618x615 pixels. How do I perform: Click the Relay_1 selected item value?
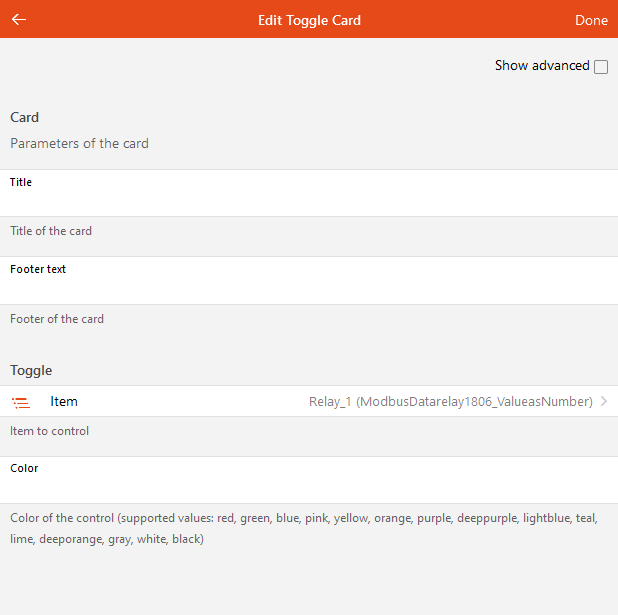pos(450,402)
